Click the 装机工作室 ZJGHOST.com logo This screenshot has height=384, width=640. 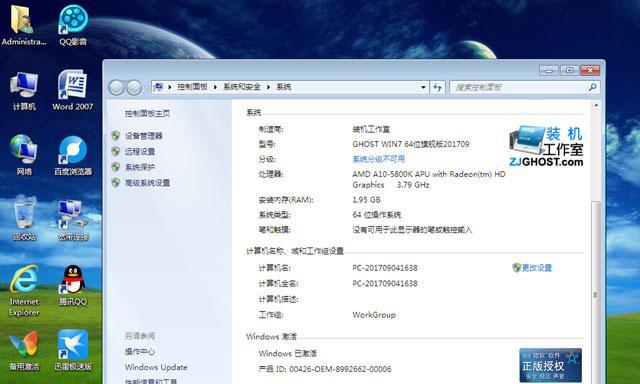[x=546, y=146]
